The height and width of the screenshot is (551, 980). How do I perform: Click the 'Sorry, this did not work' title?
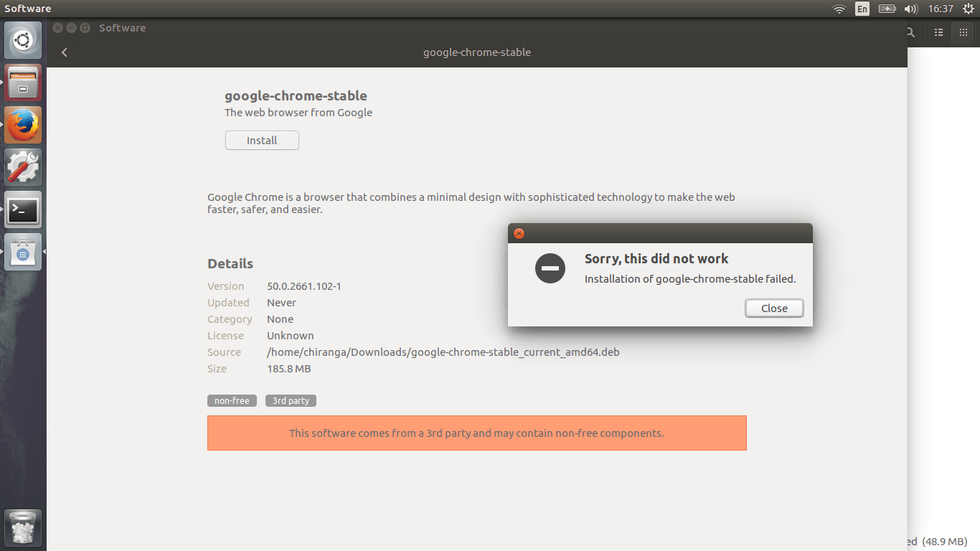(656, 259)
